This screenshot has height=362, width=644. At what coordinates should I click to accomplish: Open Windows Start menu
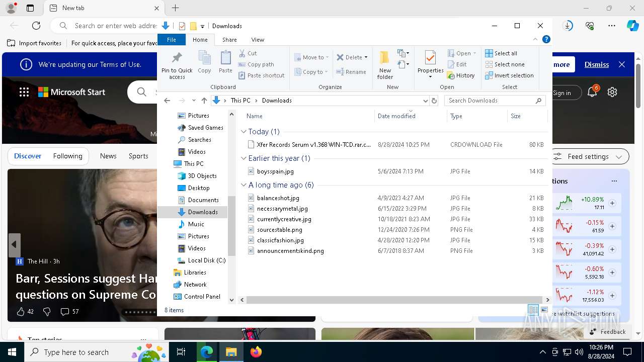point(12,352)
